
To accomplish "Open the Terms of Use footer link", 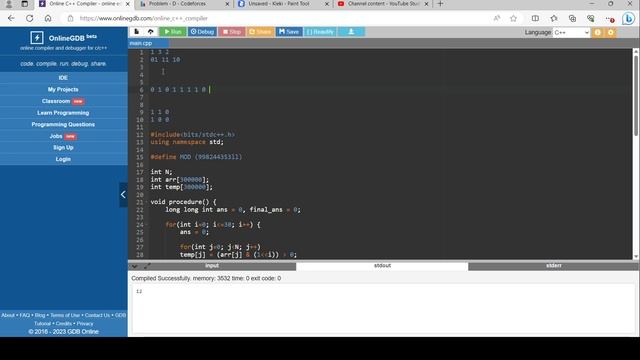I will click(65, 315).
